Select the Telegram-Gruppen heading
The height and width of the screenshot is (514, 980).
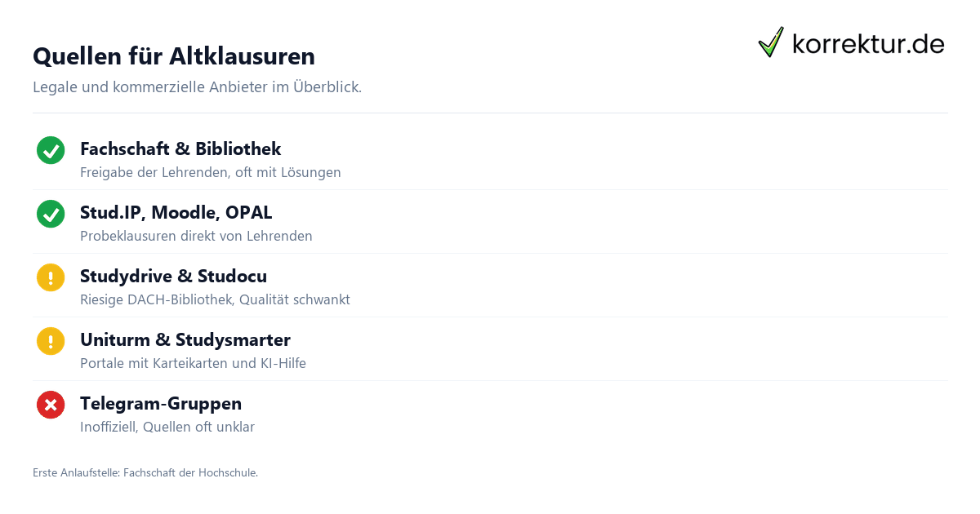tap(161, 404)
